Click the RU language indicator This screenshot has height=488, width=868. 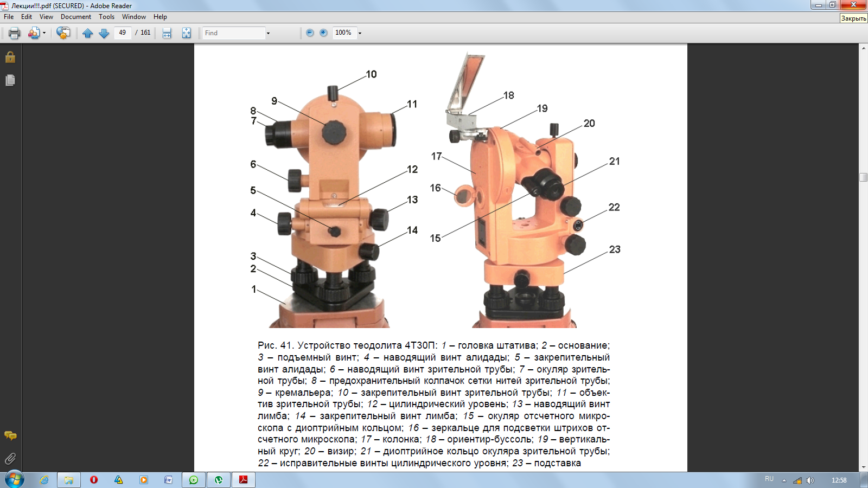click(x=769, y=479)
